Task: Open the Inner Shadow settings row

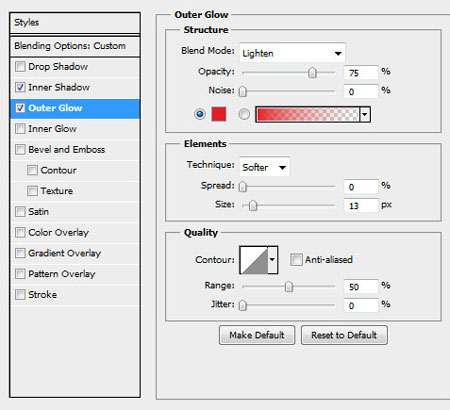Action: (x=75, y=87)
